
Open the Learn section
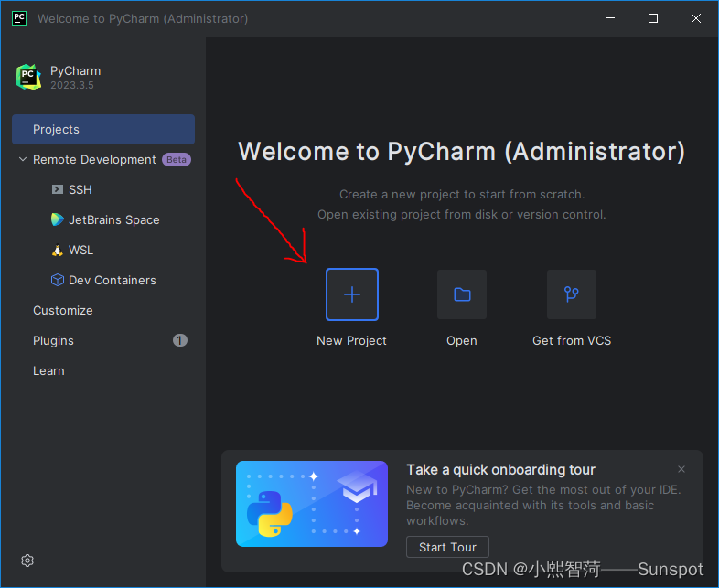(x=48, y=370)
